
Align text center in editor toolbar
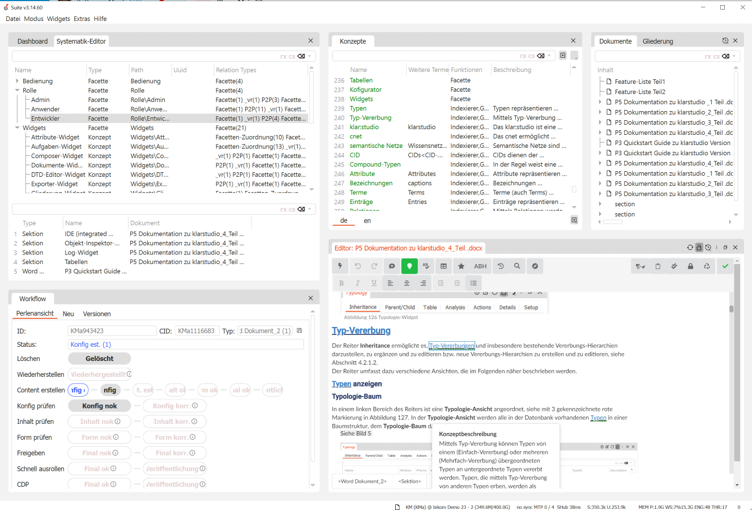pyautogui.click(x=407, y=283)
